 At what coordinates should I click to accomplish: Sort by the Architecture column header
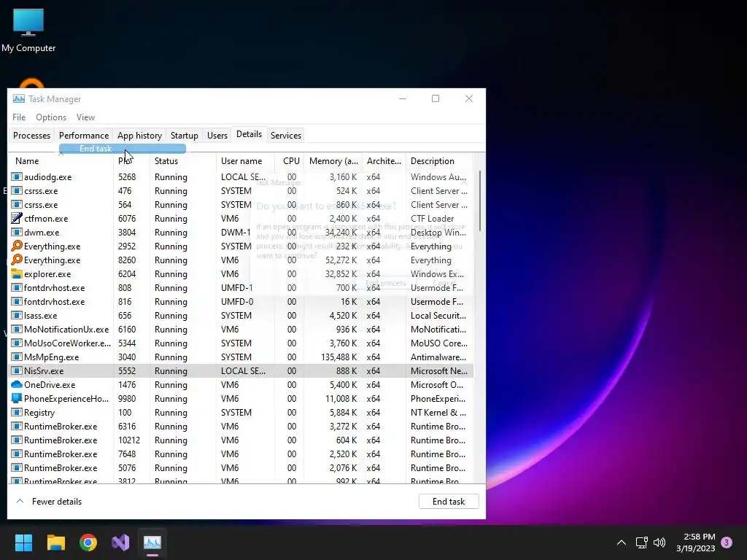click(x=384, y=161)
